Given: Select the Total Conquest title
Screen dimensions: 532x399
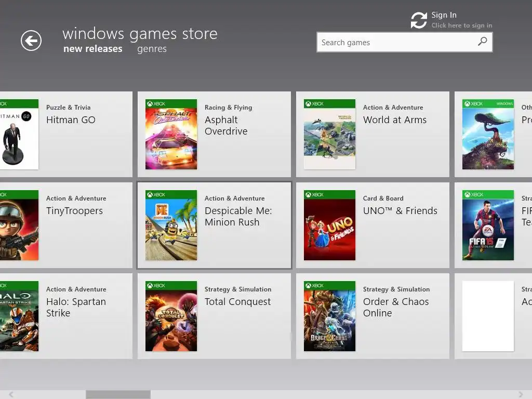Looking at the screenshot, I should (237, 302).
